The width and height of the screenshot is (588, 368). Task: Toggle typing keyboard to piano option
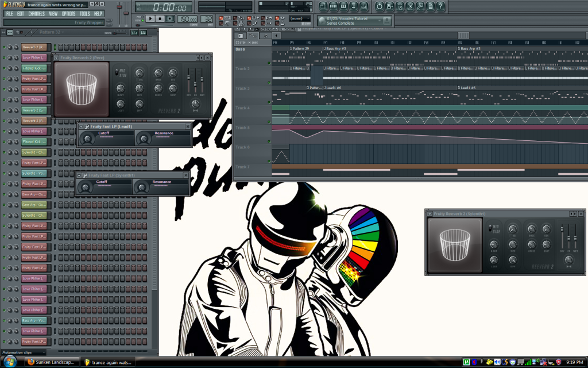(221, 18)
